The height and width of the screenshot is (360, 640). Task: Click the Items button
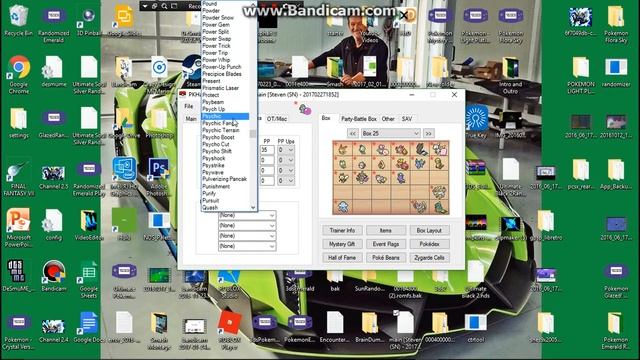386,230
